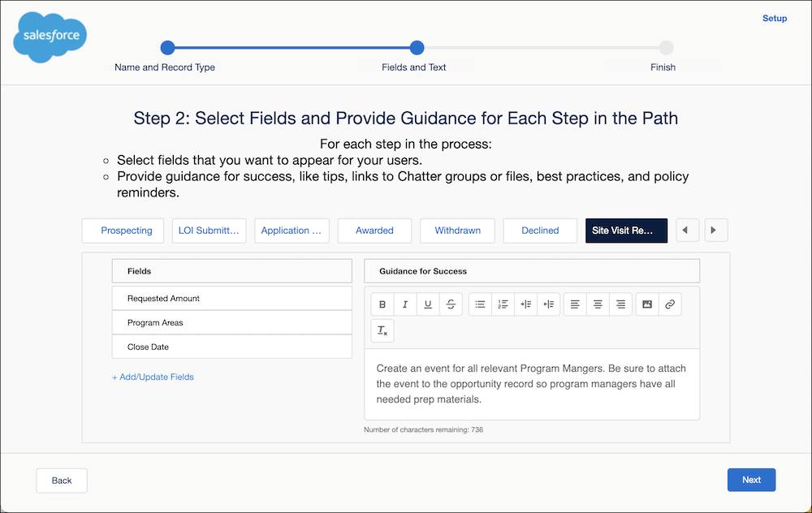Apply underline to guidance text

(x=428, y=304)
